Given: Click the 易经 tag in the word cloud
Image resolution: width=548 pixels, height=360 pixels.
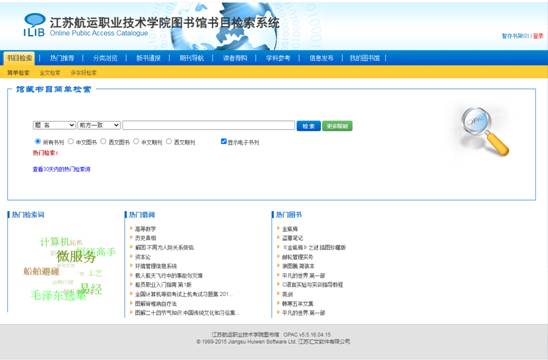Looking at the screenshot, I should [x=91, y=289].
